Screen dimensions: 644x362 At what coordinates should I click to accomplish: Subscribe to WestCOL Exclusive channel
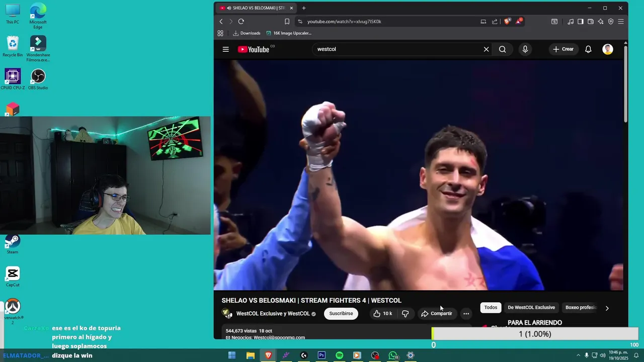(341, 313)
